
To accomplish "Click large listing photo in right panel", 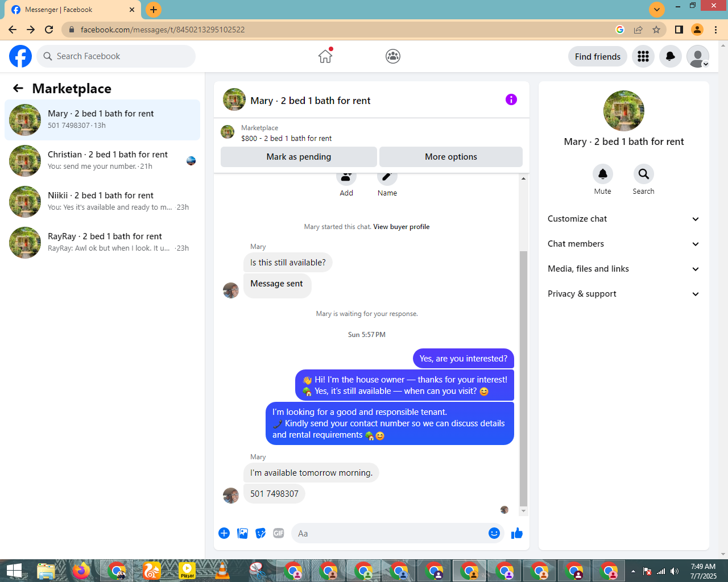I will click(x=624, y=111).
